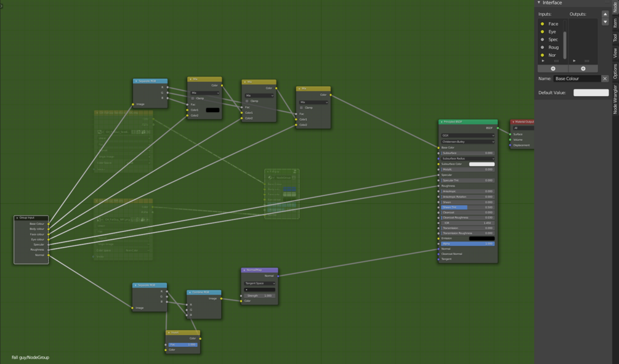619x364 pixels.
Task: Click the Image input socket on top Separate RGB
Action: coord(133,104)
